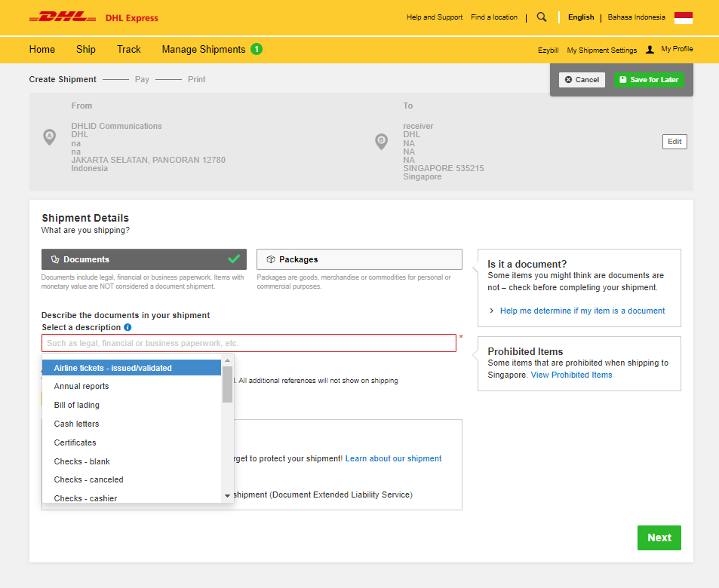Image resolution: width=719 pixels, height=588 pixels.
Task: Open the My Profile menu
Action: [677, 49]
